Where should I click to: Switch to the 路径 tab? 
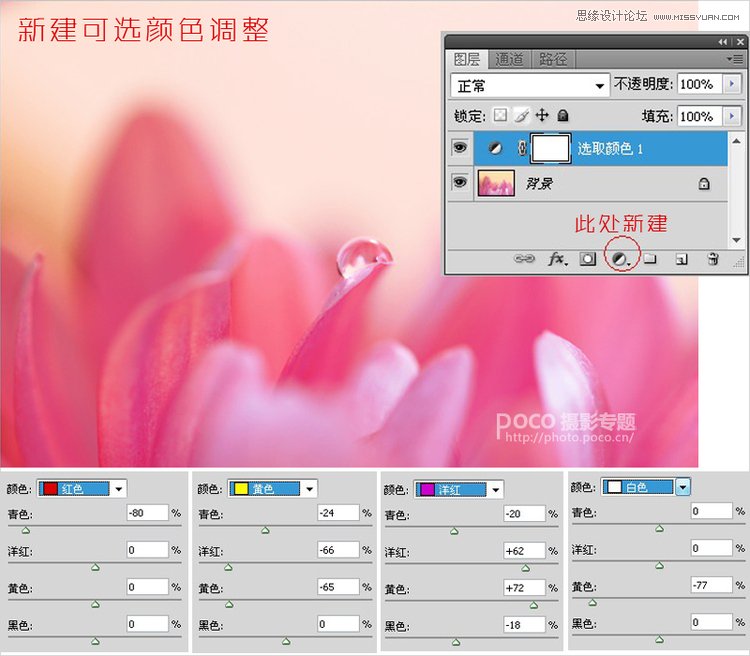point(551,59)
